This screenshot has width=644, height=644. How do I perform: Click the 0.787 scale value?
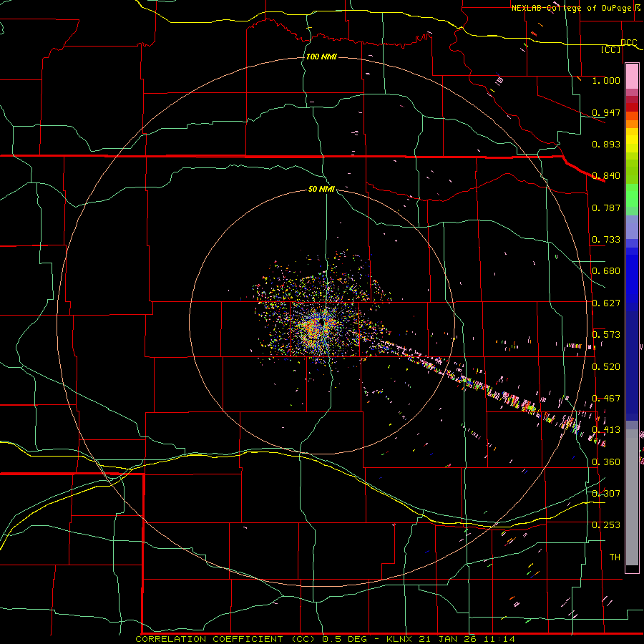tap(606, 208)
